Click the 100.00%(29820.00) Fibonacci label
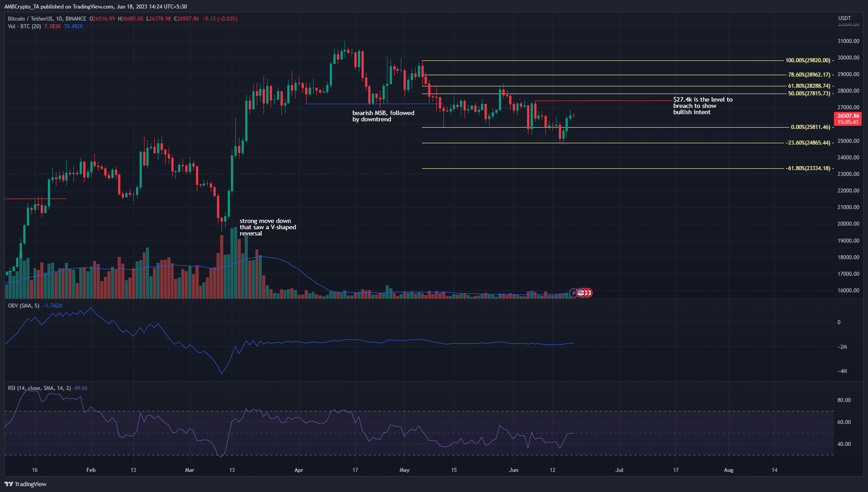 pyautogui.click(x=808, y=60)
